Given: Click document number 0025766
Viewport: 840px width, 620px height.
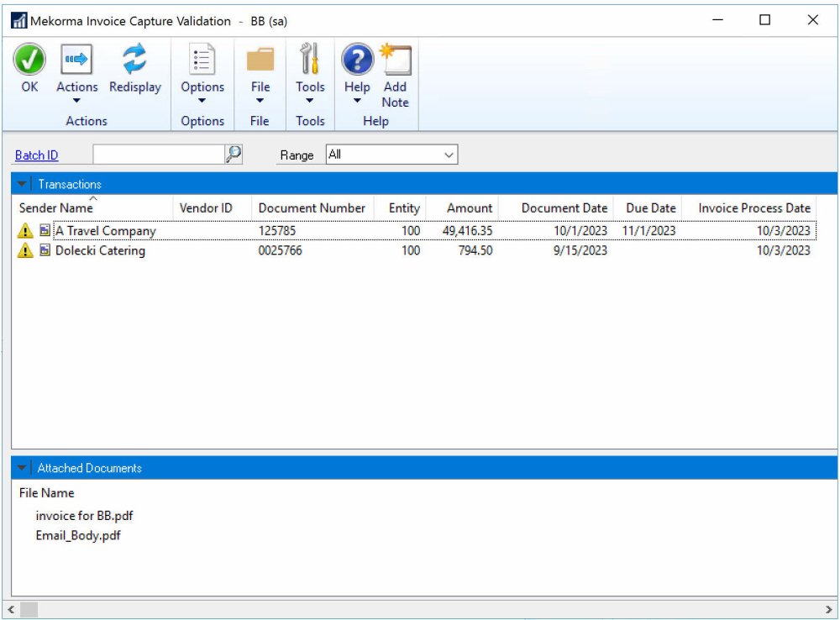Looking at the screenshot, I should (281, 250).
